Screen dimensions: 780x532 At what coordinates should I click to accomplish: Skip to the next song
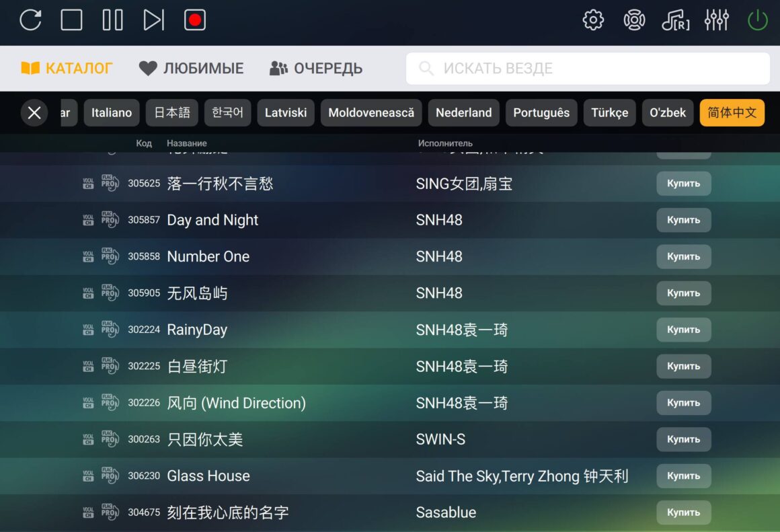[153, 20]
